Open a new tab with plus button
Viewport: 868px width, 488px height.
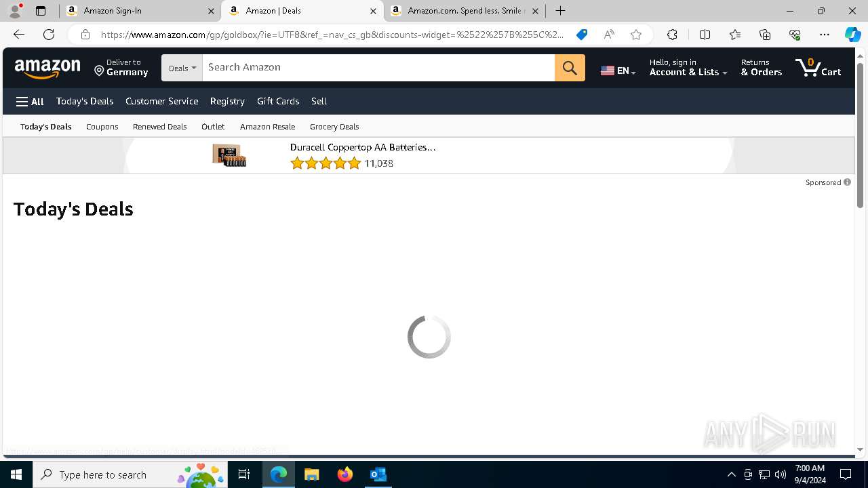pos(560,11)
